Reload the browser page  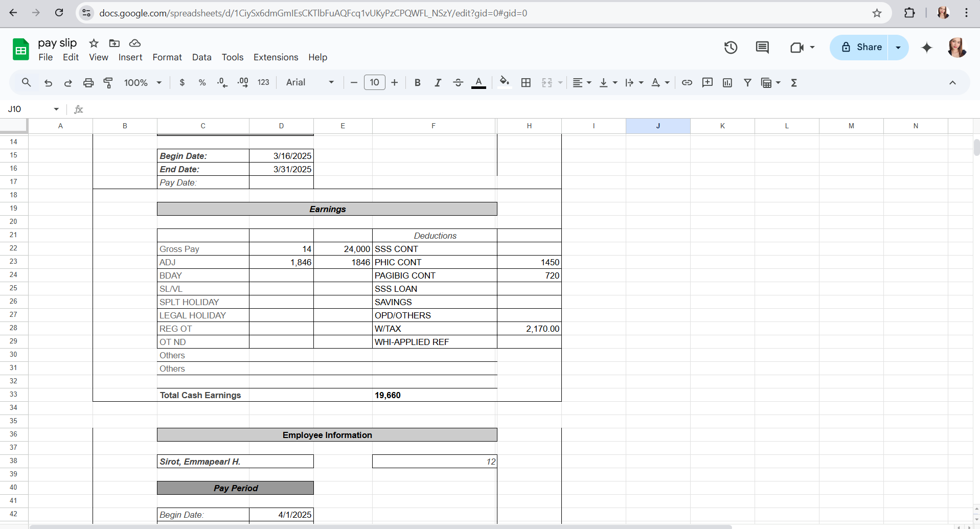59,13
